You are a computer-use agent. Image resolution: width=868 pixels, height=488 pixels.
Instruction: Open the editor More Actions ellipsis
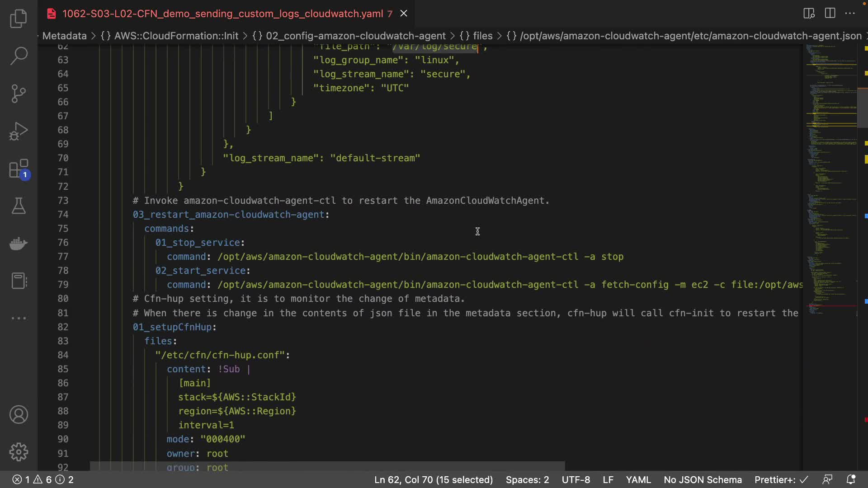[850, 13]
